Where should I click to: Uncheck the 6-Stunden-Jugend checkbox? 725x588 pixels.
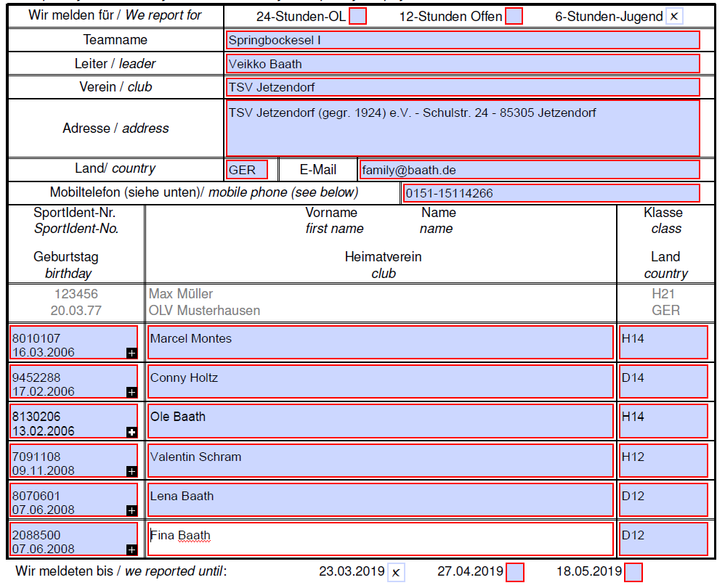[x=674, y=16]
